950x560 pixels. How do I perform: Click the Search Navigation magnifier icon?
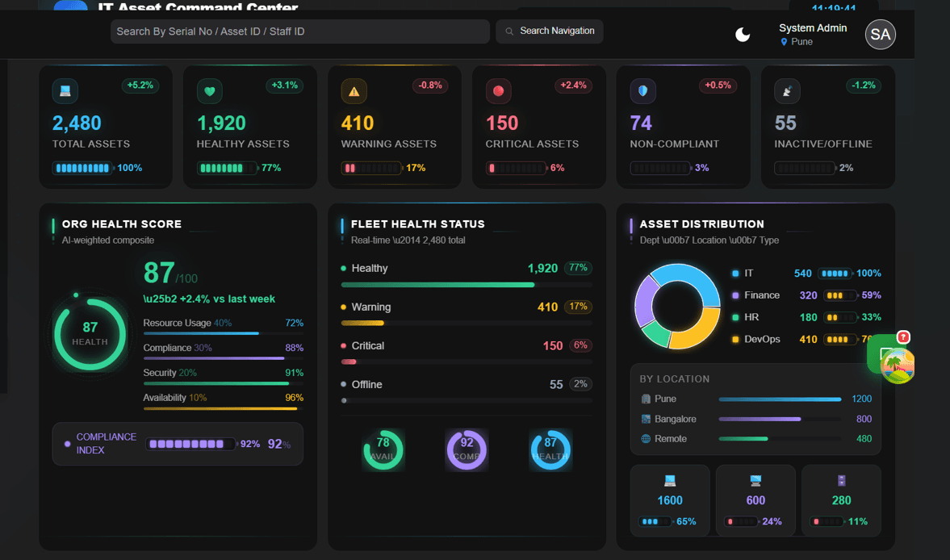click(509, 31)
